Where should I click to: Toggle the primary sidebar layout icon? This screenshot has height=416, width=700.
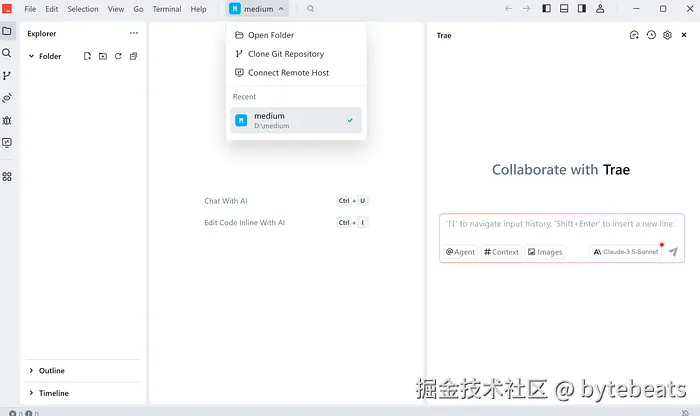coord(546,8)
